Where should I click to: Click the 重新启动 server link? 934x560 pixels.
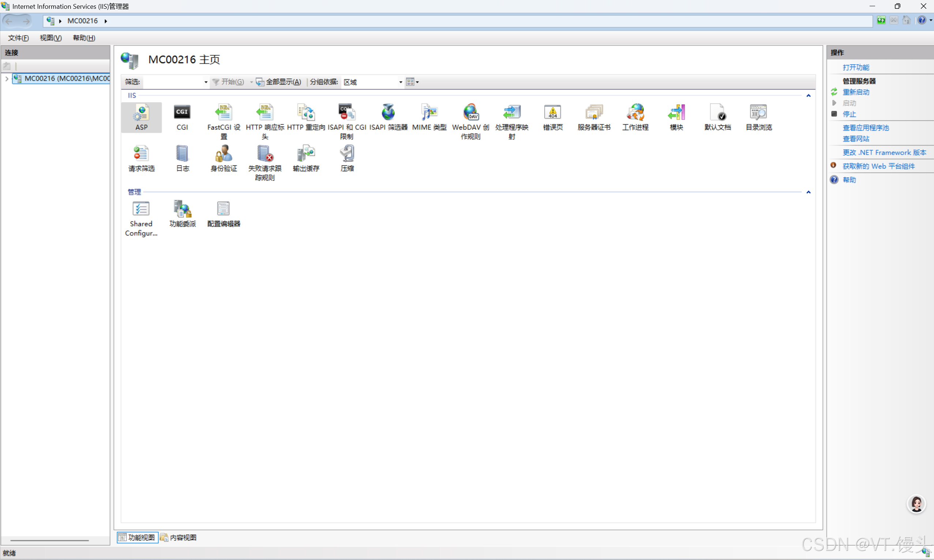tap(855, 92)
